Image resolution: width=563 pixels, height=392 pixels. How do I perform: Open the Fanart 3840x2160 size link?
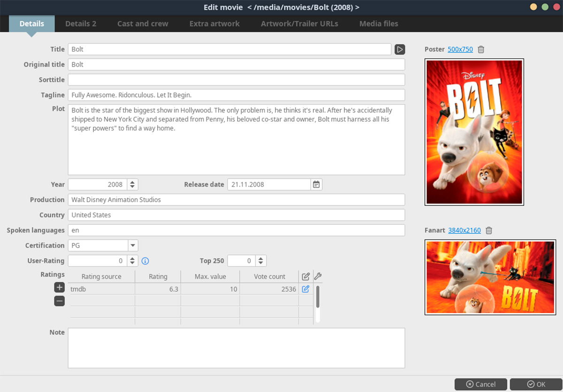pyautogui.click(x=464, y=230)
